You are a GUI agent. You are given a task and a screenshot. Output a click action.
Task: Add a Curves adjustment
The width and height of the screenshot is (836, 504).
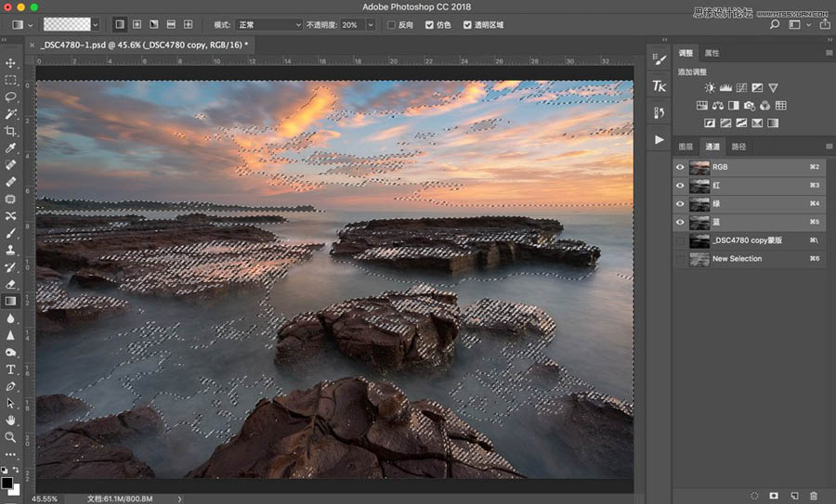click(x=741, y=88)
